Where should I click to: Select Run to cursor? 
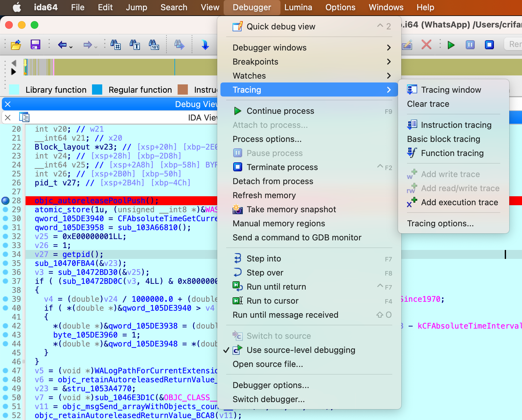tap(309, 301)
